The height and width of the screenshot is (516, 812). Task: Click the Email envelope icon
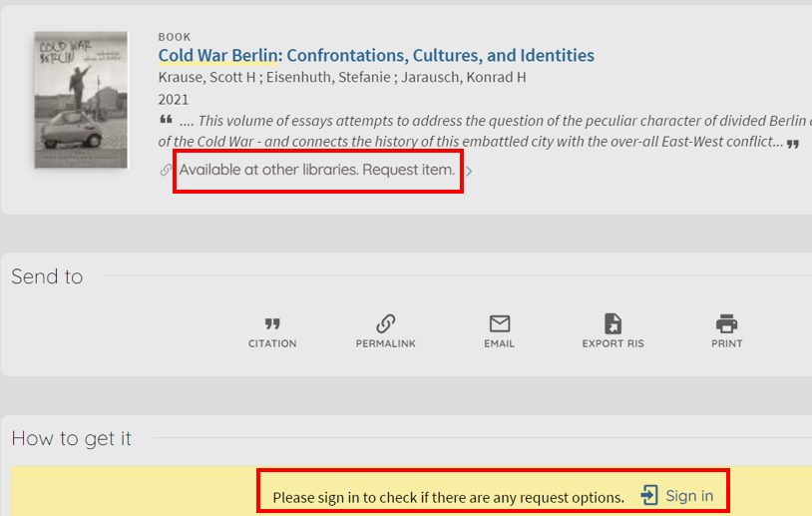point(499,324)
